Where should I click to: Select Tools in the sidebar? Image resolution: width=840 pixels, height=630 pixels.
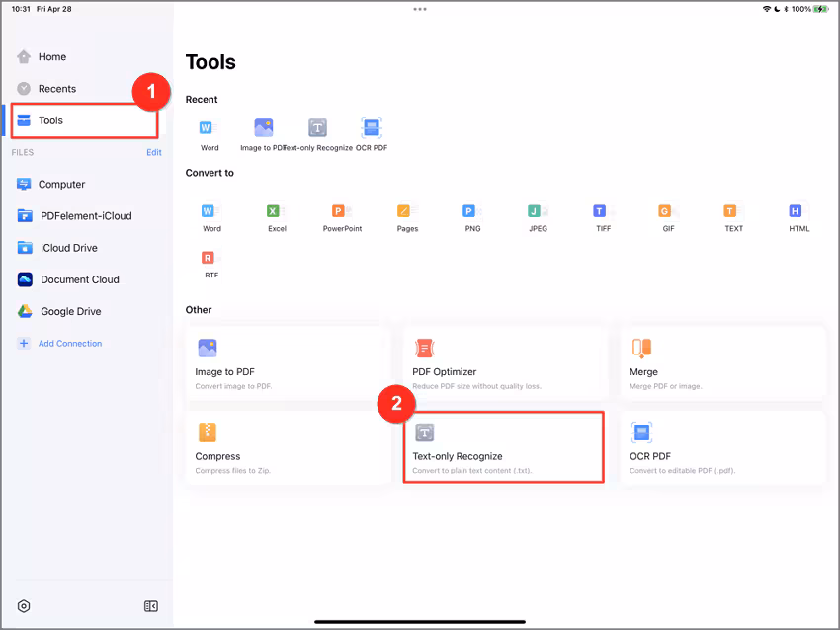(85, 120)
